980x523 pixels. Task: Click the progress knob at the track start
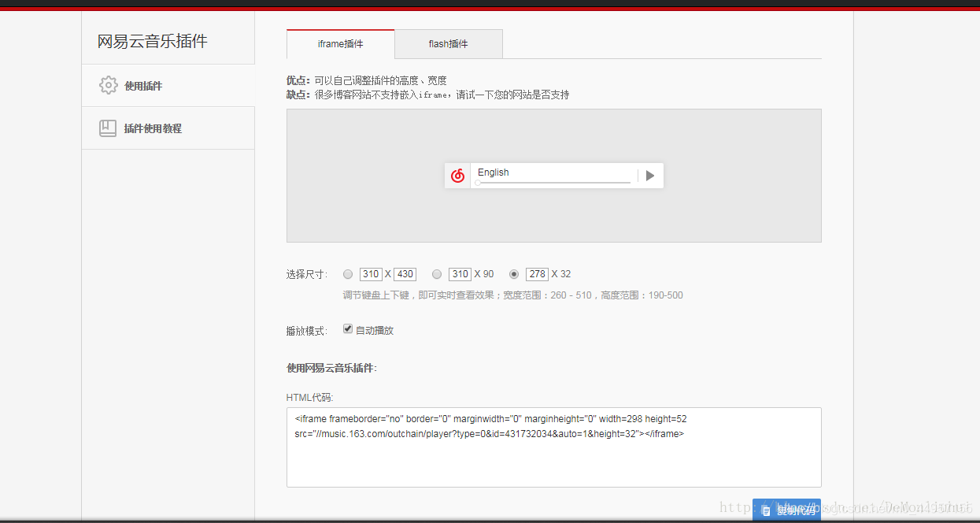(x=478, y=183)
